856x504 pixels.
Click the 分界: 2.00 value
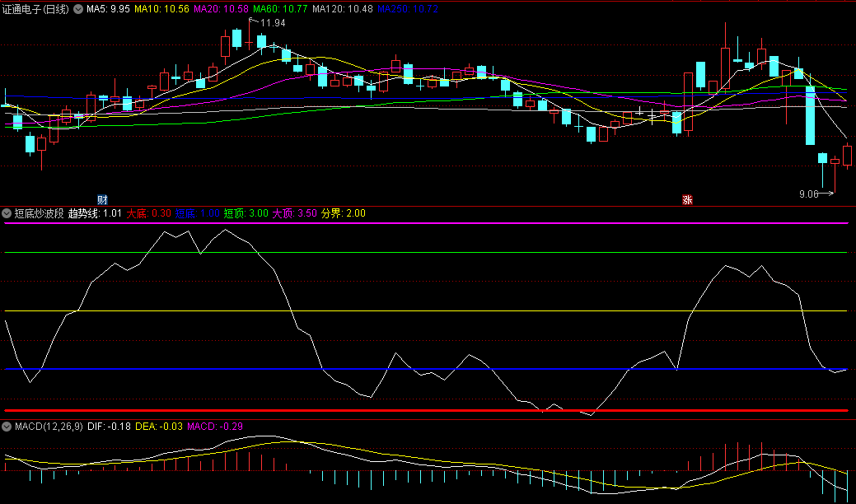tap(344, 213)
